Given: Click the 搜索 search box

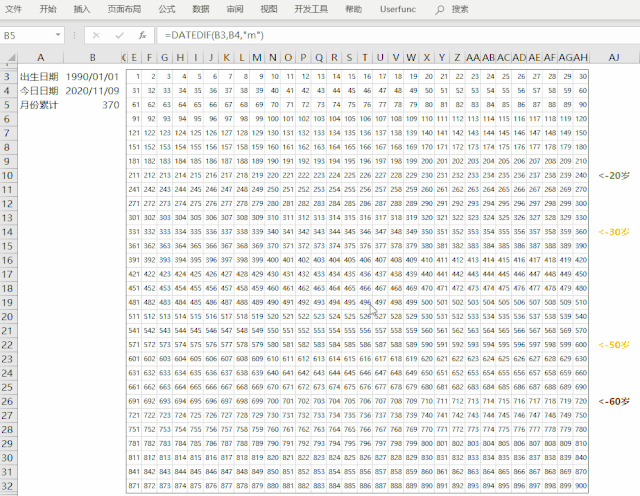Looking at the screenshot, I should point(460,9).
